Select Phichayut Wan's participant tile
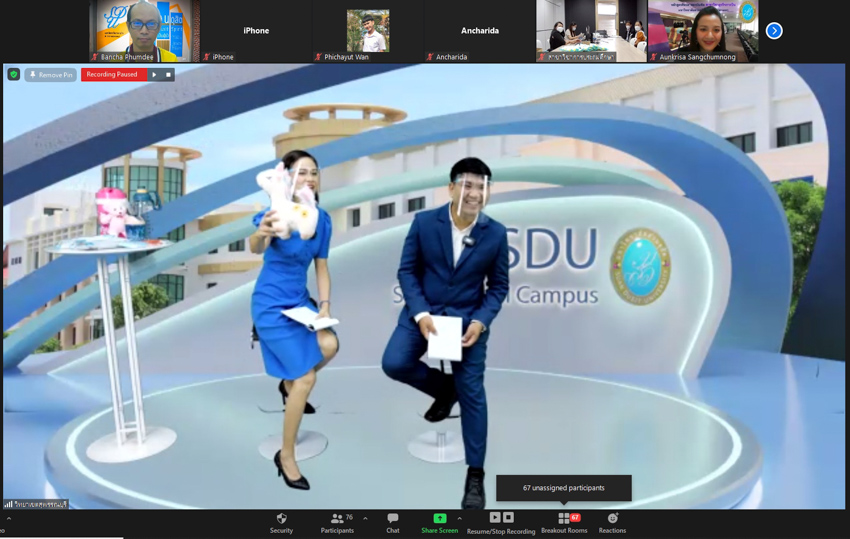The image size is (850, 539). [368, 30]
